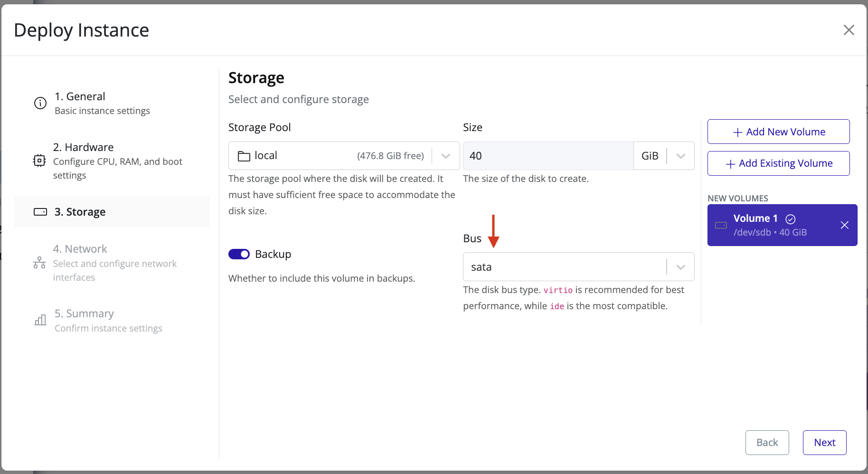Click 'Whether to include this volume in backups.' text
The height and width of the screenshot is (474, 868).
click(321, 278)
